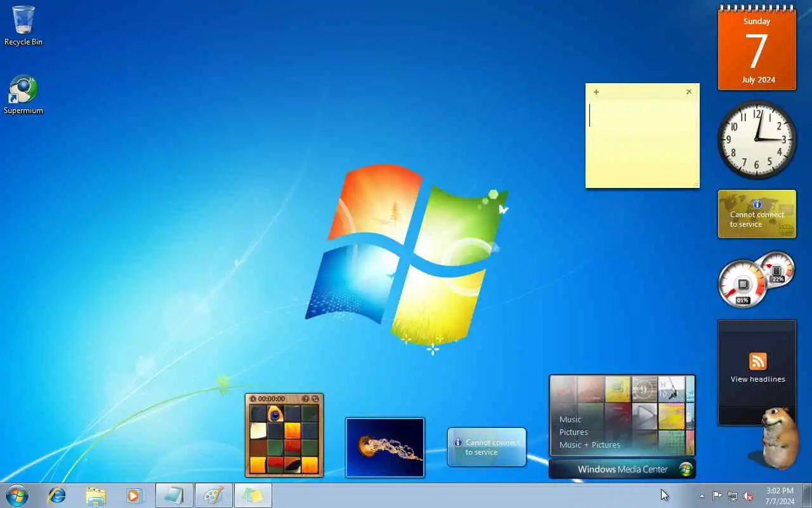Click the info icon in Currency gadget

pos(757,204)
